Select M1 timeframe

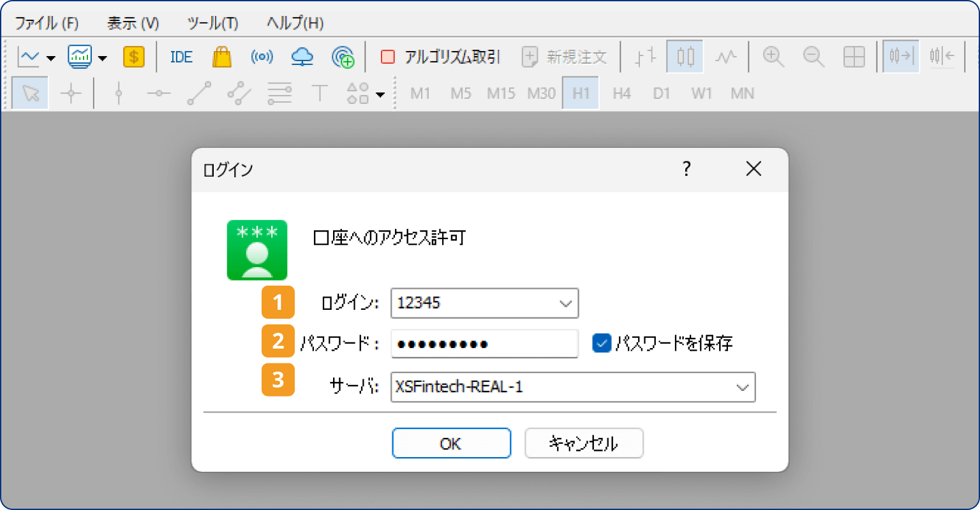click(420, 94)
